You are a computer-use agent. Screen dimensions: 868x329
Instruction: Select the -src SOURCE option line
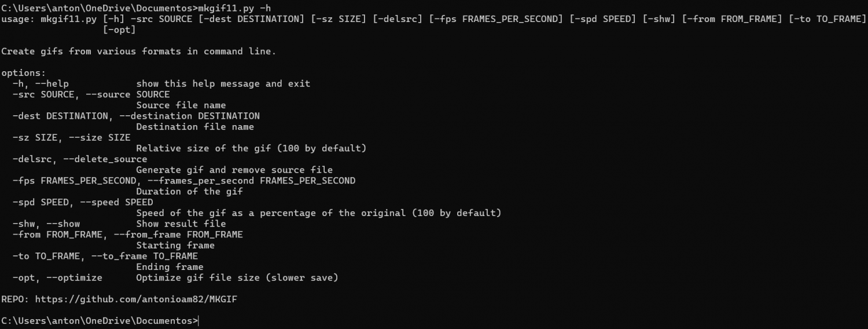[x=91, y=94]
